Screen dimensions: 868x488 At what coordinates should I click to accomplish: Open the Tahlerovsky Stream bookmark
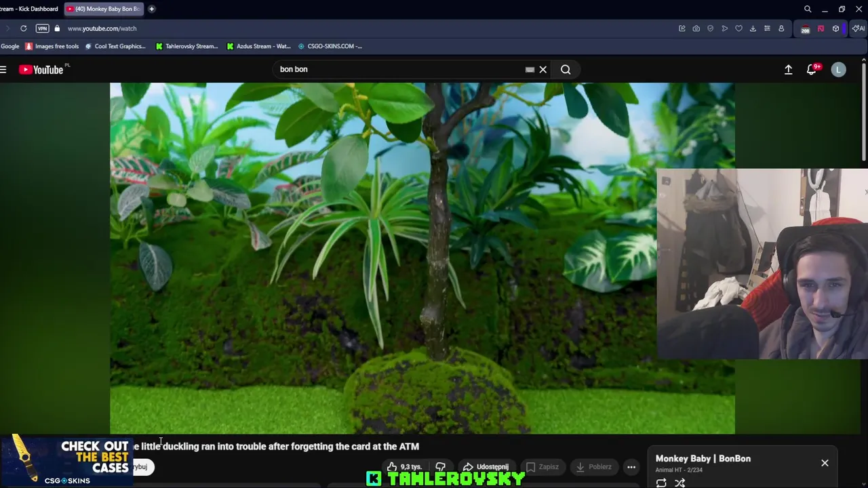pyautogui.click(x=187, y=46)
